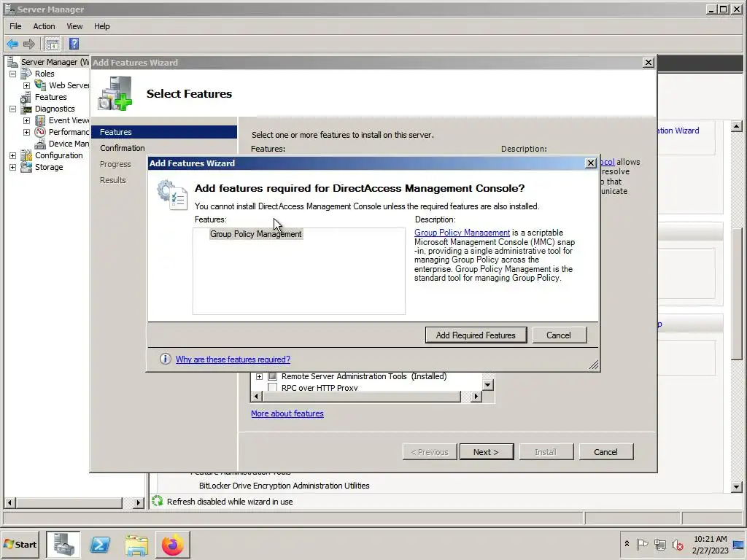This screenshot has height=560, width=747.
Task: Open the File menu
Action: 15,26
